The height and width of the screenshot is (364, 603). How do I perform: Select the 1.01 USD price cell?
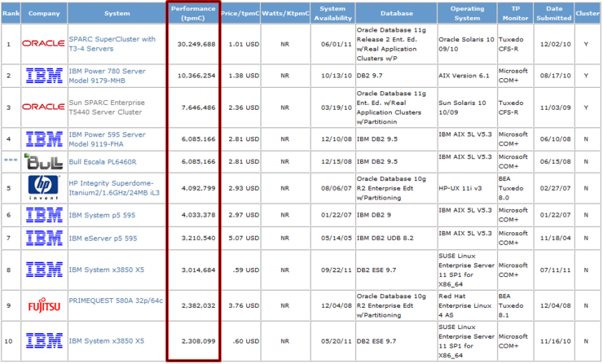[244, 44]
